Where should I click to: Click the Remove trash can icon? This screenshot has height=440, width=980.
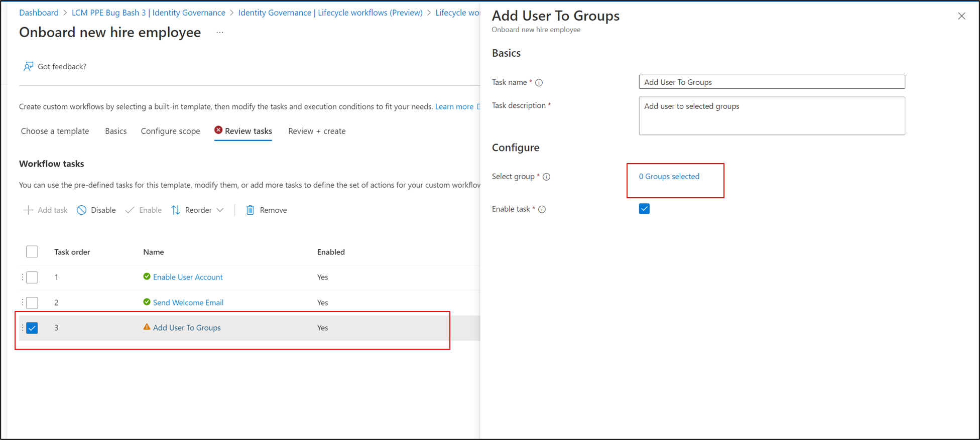point(250,210)
